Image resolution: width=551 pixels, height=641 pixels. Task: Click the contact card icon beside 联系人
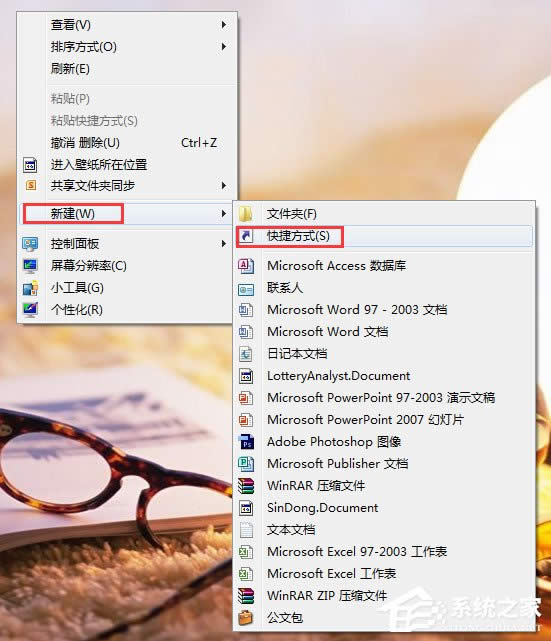(246, 289)
